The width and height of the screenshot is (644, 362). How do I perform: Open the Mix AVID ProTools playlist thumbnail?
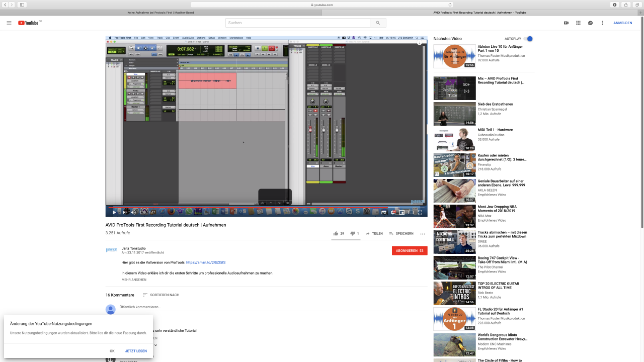point(454,88)
